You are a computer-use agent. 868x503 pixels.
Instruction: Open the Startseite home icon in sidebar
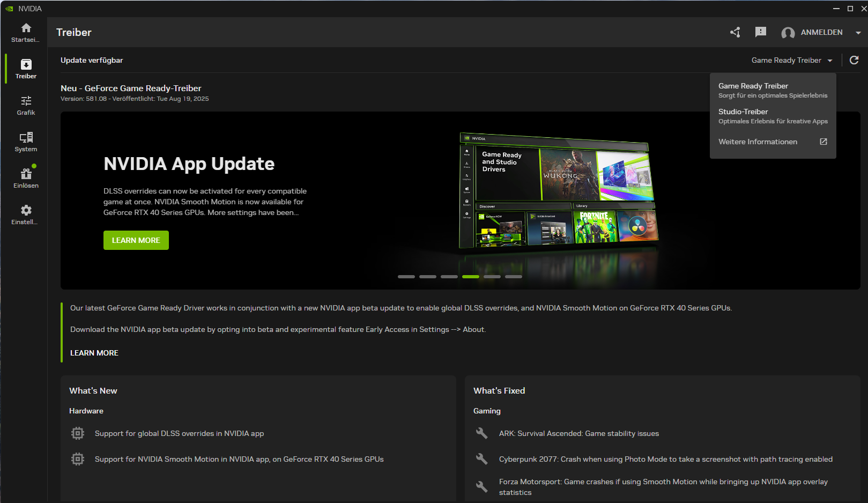[x=26, y=28]
